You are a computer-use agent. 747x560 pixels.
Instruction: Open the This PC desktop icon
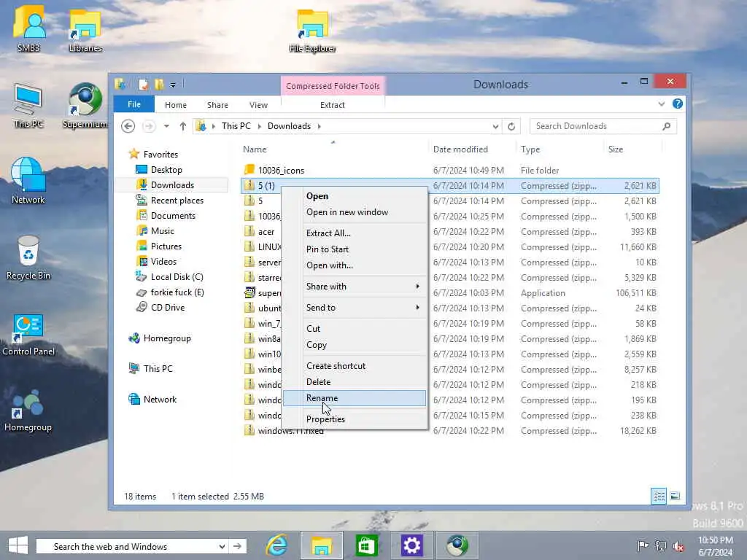point(28,106)
